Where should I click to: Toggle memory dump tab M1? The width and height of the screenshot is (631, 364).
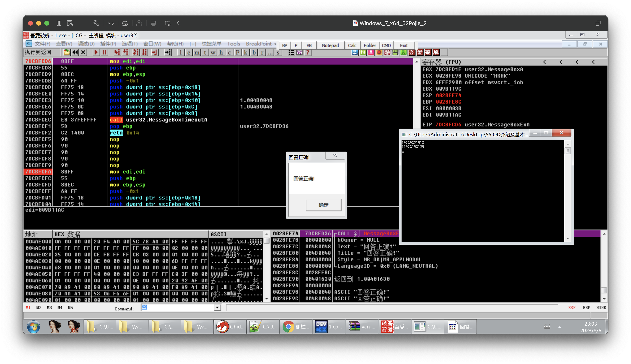click(x=28, y=308)
